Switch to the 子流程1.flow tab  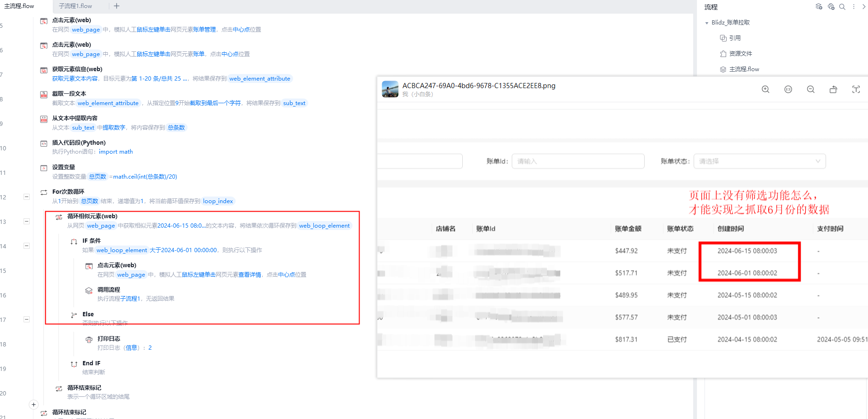75,6
